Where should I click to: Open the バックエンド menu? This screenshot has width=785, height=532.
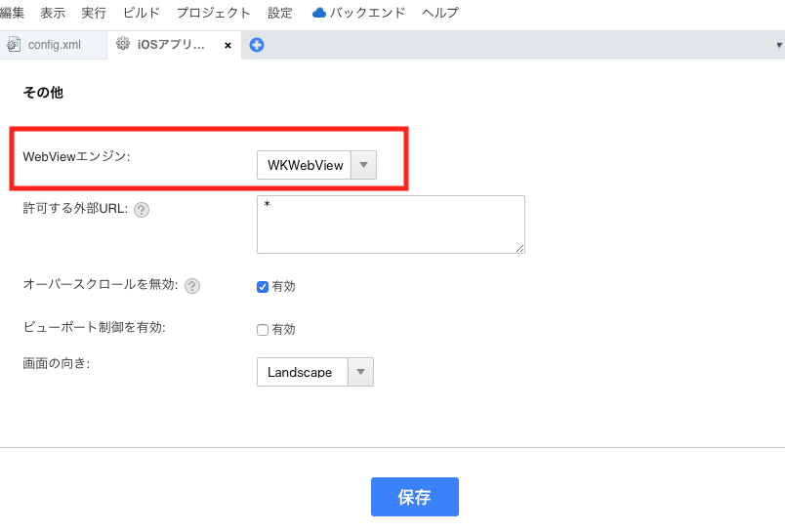pyautogui.click(x=358, y=13)
